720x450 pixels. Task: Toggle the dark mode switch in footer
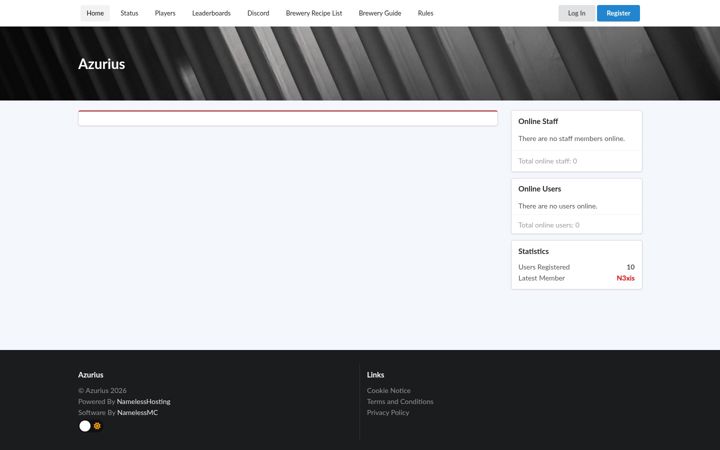click(x=90, y=426)
